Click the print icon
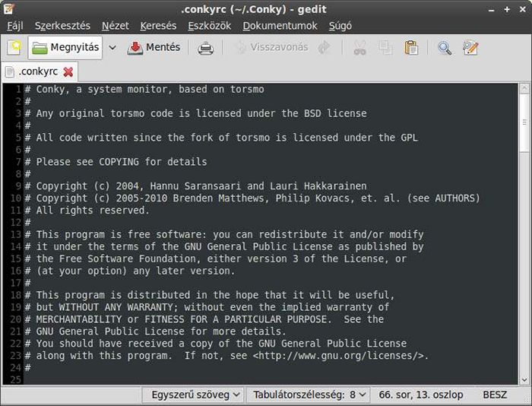 click(x=205, y=48)
